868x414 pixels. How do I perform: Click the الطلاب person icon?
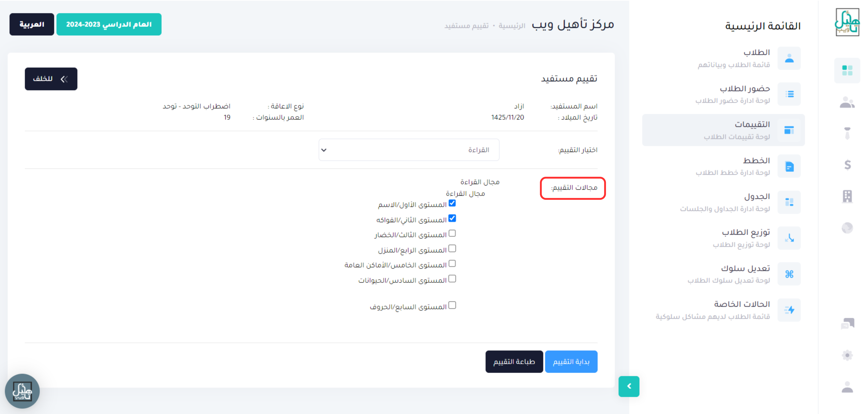tap(789, 58)
